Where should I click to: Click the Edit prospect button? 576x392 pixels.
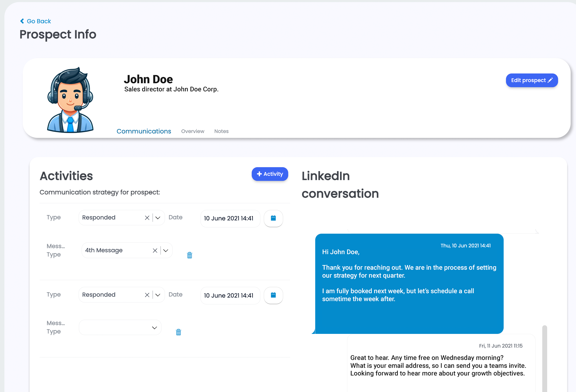coord(532,80)
